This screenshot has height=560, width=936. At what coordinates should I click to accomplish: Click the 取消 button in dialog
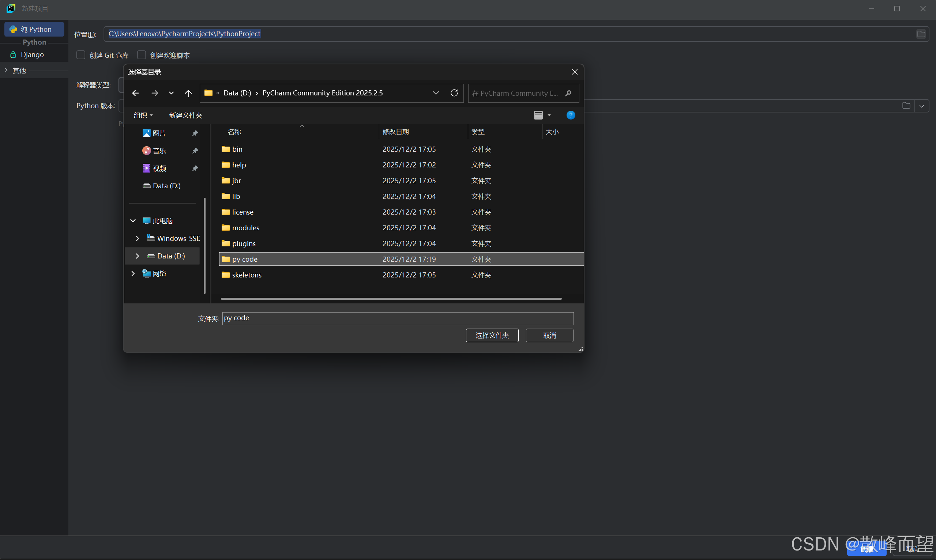(549, 336)
